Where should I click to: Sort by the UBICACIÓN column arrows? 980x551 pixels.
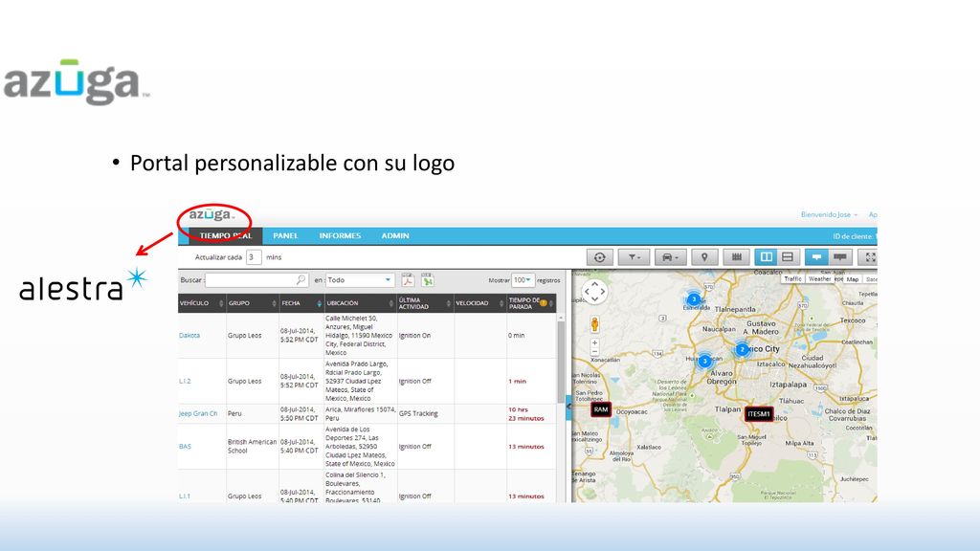[391, 303]
